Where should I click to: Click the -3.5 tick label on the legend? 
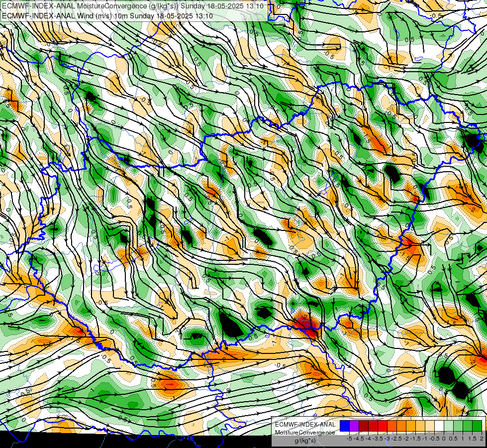click(x=378, y=439)
